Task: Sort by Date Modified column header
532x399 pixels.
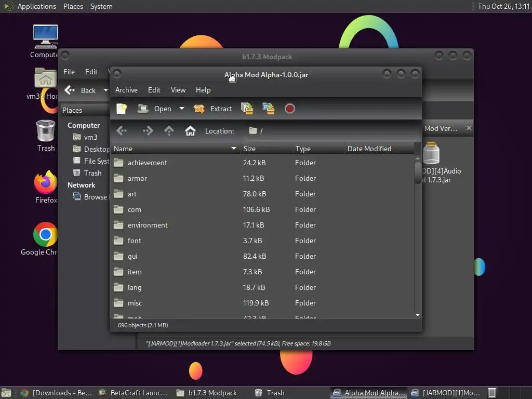Action: coord(379,149)
